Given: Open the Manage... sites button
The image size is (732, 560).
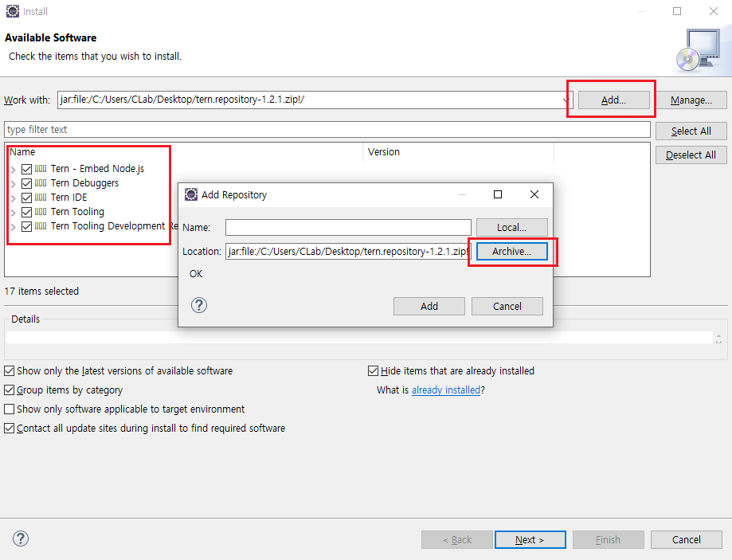Looking at the screenshot, I should coord(691,100).
